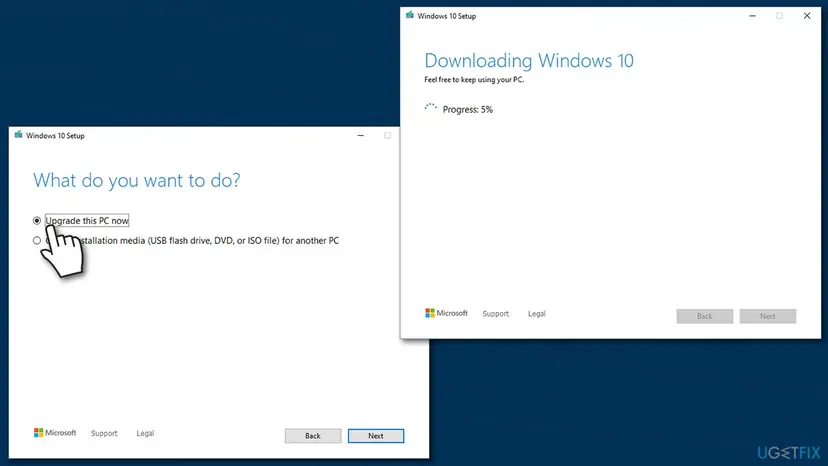
Task: Click the greyed Back button in the Downloading window
Action: 704,316
